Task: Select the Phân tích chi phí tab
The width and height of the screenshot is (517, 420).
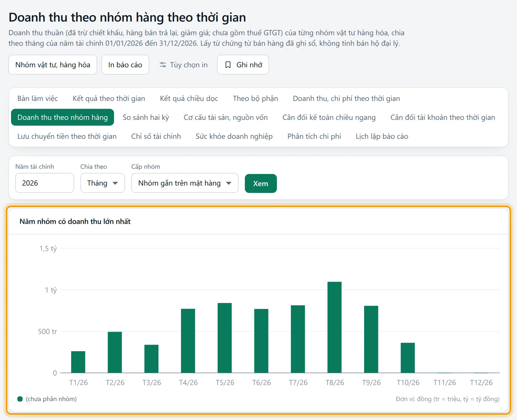Action: point(314,136)
